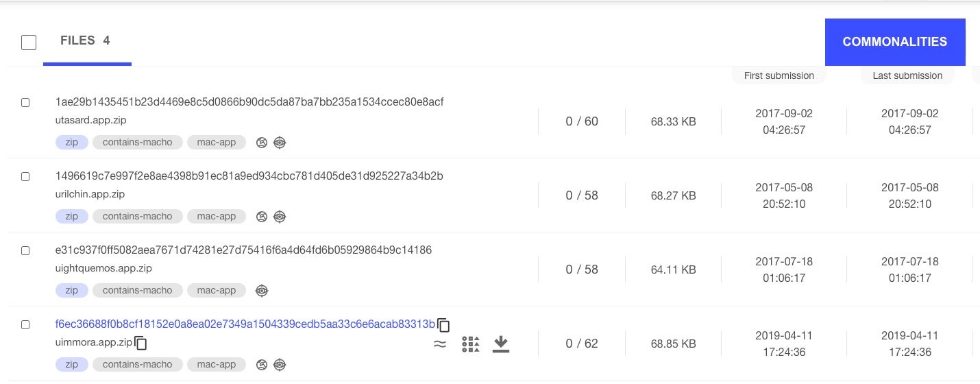Tick the checkbox for uightquemos.app.zip
Image resolution: width=980 pixels, height=384 pixels.
point(25,251)
